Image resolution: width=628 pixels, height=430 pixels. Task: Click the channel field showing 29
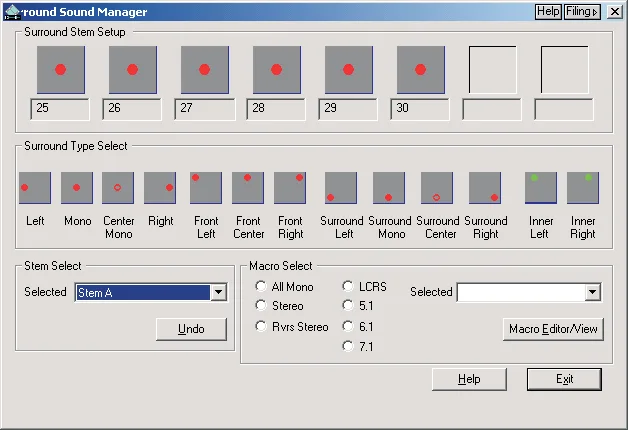click(348, 109)
